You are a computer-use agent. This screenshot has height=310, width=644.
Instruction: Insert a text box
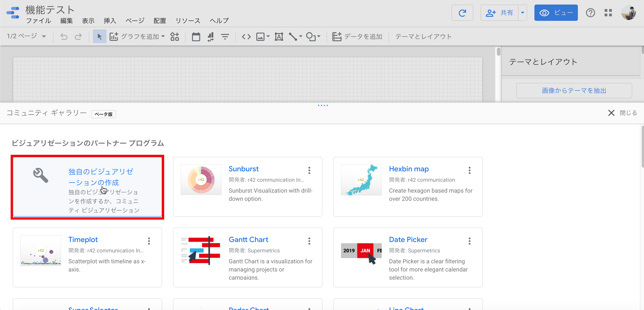tap(279, 37)
